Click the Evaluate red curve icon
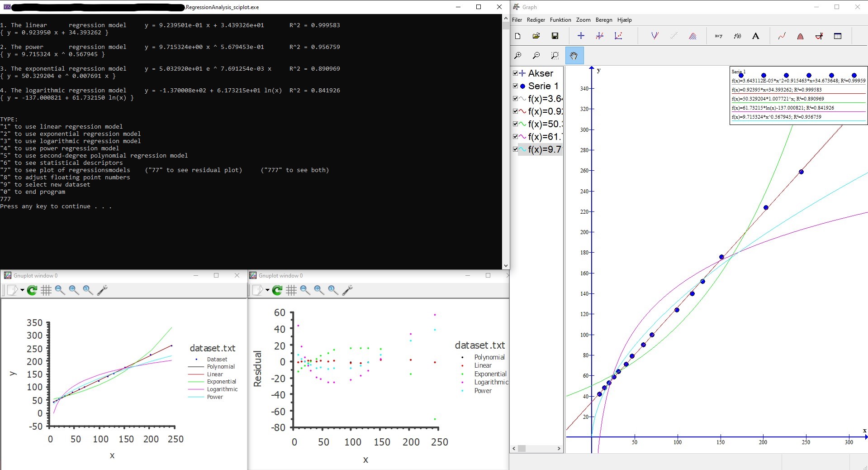 point(782,36)
